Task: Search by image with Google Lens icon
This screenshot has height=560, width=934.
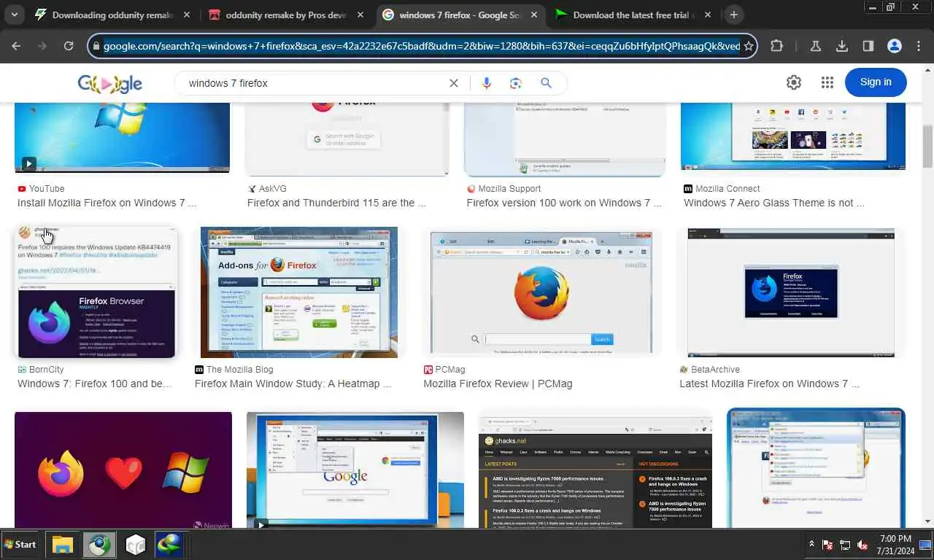Action: [516, 83]
